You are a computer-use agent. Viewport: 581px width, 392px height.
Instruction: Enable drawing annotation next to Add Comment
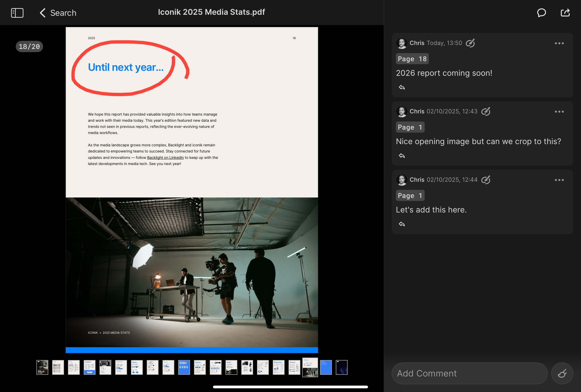tap(562, 373)
